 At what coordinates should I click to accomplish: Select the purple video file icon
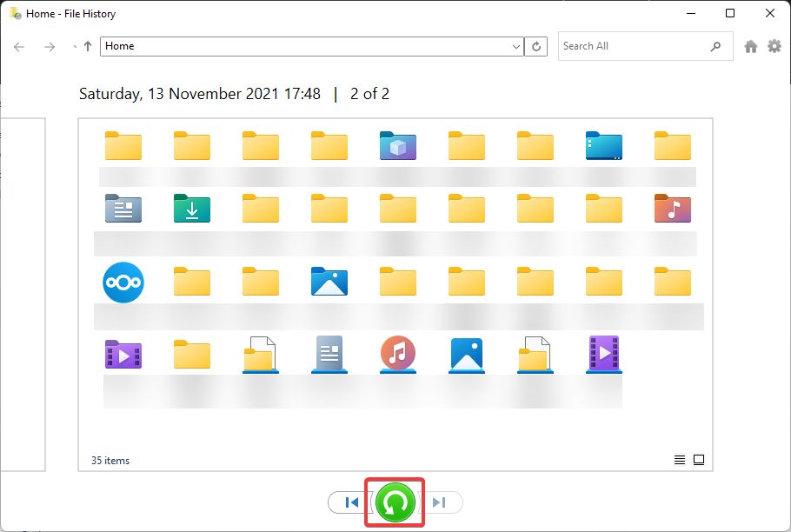coord(603,354)
